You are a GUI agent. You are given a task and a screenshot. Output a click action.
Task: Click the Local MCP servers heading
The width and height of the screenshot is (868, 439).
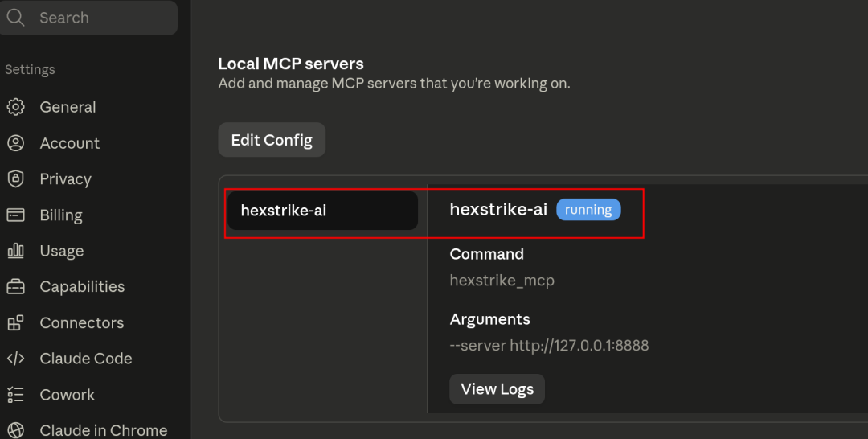(291, 64)
